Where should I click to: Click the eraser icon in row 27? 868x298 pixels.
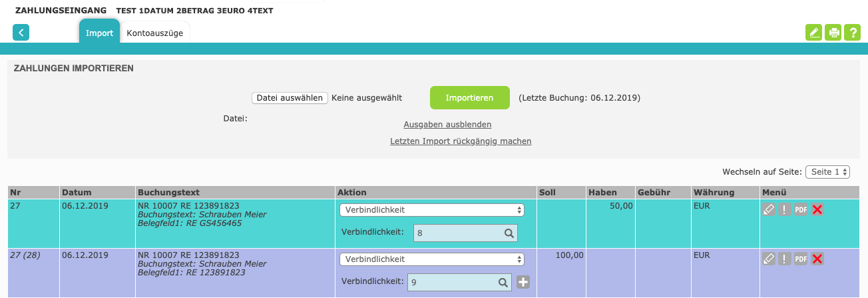[x=769, y=209]
